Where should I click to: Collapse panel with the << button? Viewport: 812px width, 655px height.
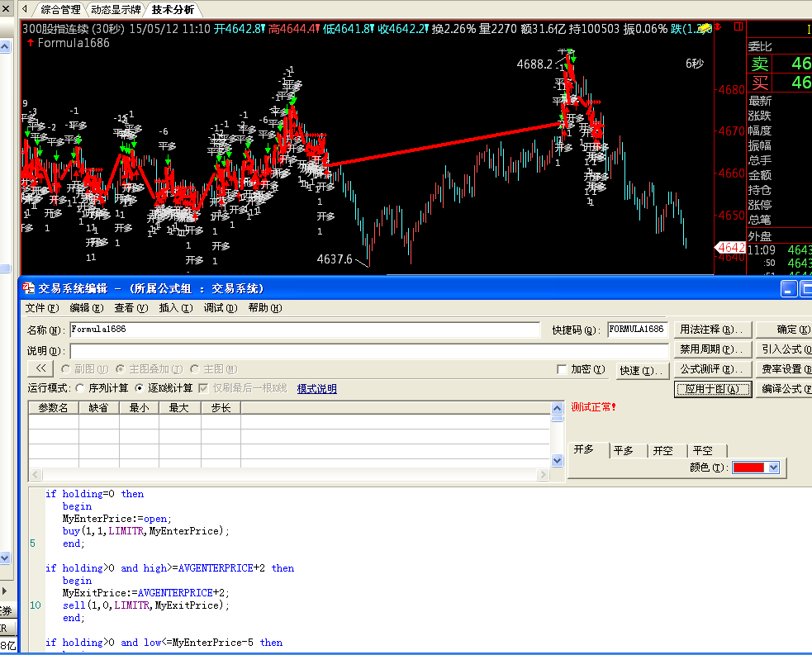41,368
